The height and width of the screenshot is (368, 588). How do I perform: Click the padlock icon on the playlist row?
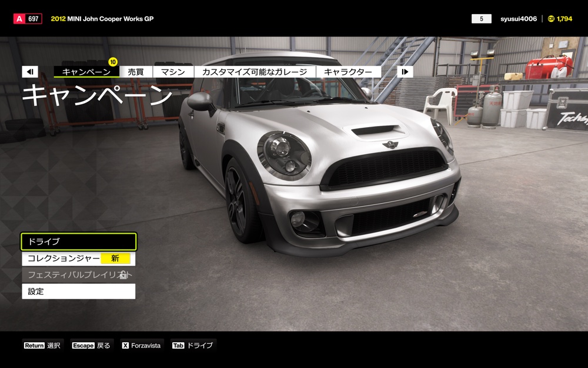123,275
